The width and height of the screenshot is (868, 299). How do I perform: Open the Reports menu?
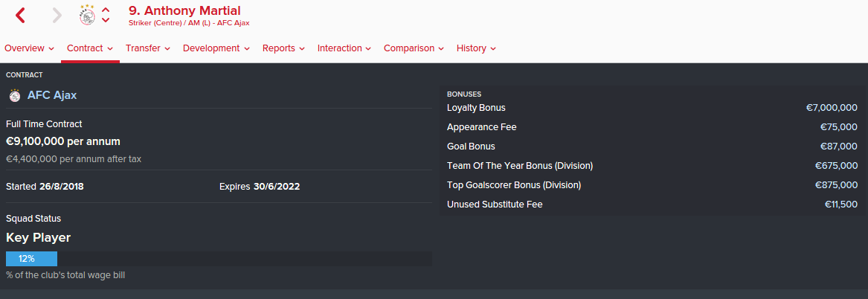coord(284,48)
